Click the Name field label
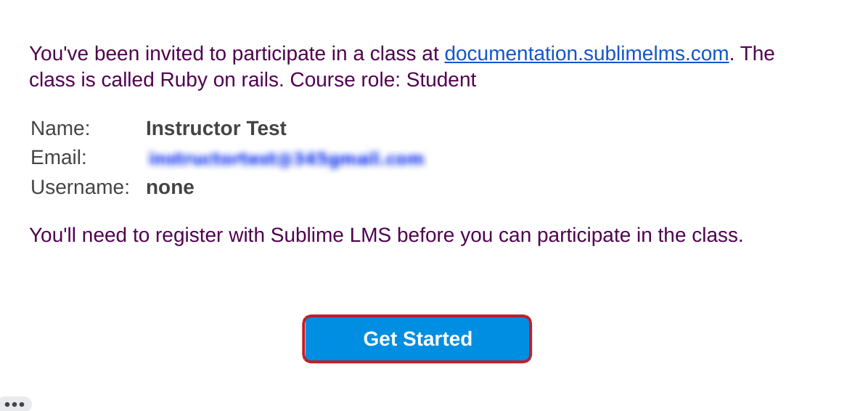This screenshot has height=411, width=868. click(x=60, y=129)
